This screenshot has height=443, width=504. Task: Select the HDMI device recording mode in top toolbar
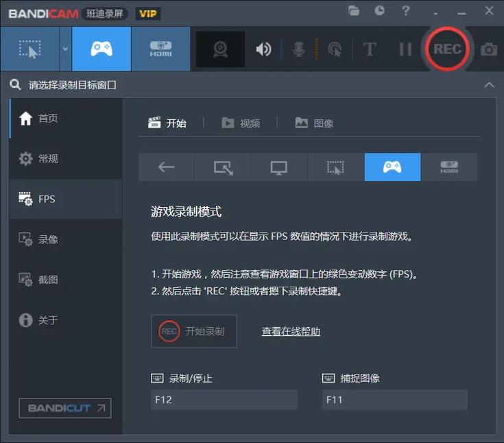pyautogui.click(x=160, y=49)
